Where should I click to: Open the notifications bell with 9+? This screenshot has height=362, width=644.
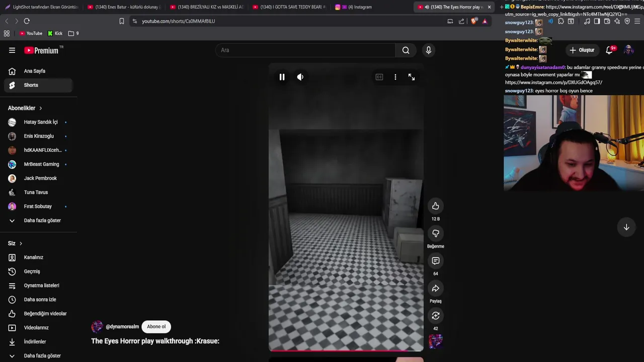point(610,50)
